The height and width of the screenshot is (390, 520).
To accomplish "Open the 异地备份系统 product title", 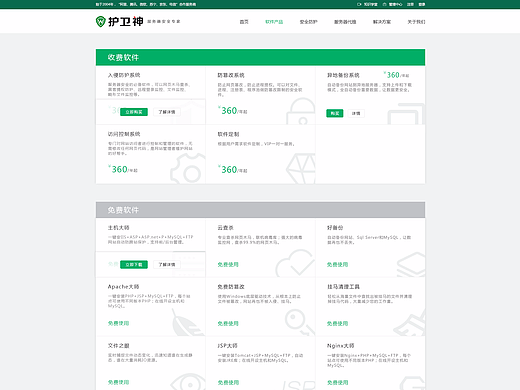I will [343, 75].
